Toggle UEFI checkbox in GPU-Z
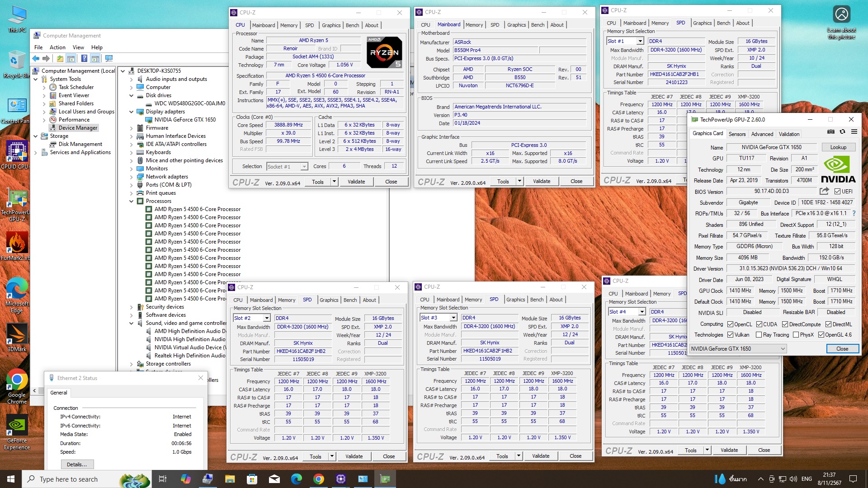Screen dimensions: 868x488 [x=837, y=192]
